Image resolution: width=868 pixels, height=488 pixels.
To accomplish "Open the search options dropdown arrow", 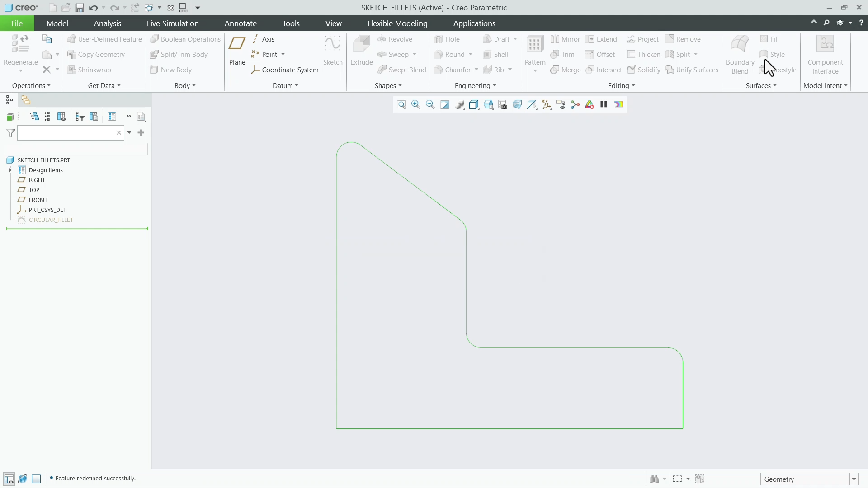I will [129, 133].
